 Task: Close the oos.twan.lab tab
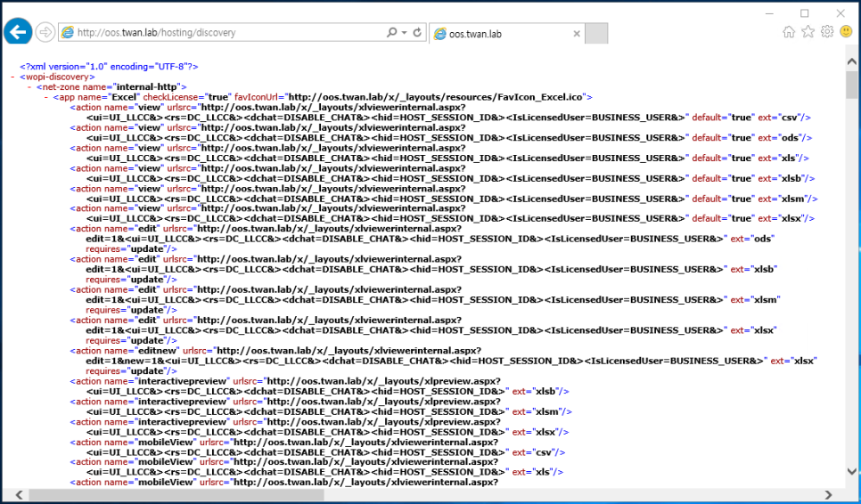click(577, 34)
